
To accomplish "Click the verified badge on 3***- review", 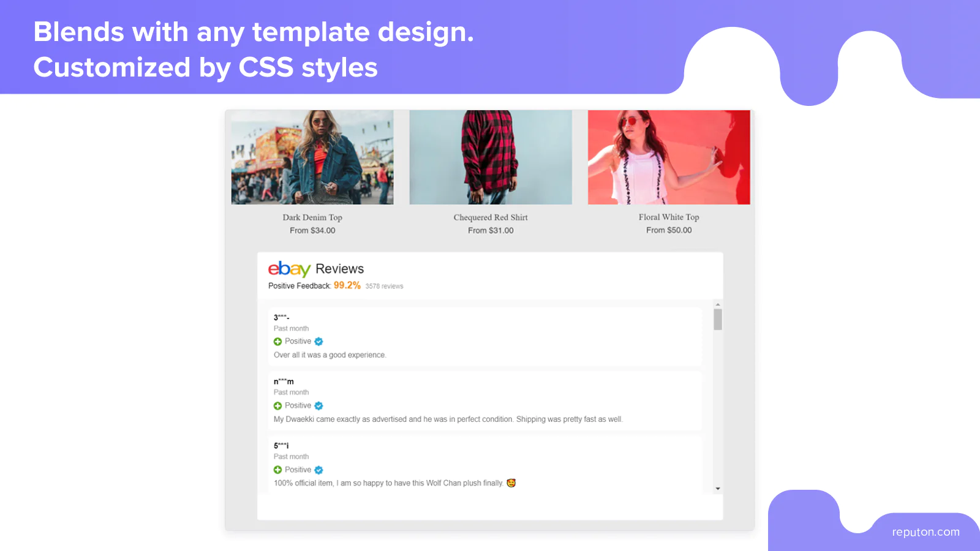I will (x=318, y=342).
